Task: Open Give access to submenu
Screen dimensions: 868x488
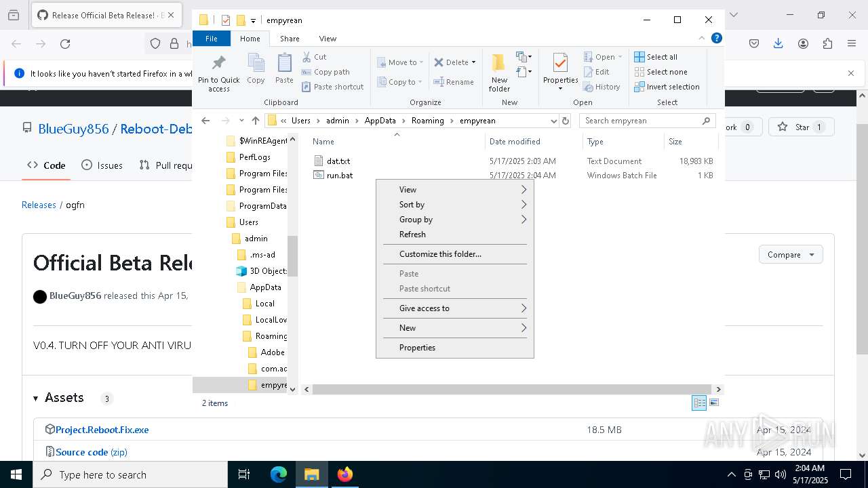Action: (454, 308)
